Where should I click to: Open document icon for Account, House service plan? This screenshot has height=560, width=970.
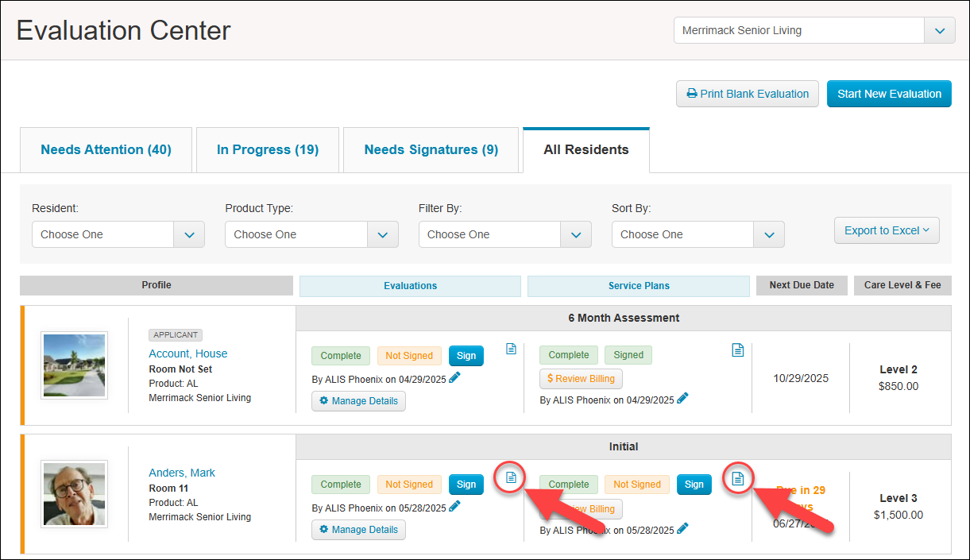coord(738,350)
